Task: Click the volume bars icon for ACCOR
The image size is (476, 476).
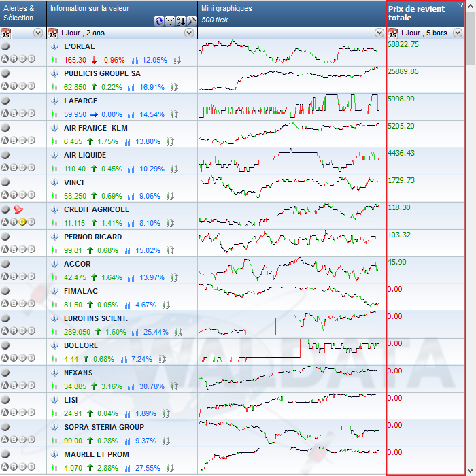Action: click(131, 277)
